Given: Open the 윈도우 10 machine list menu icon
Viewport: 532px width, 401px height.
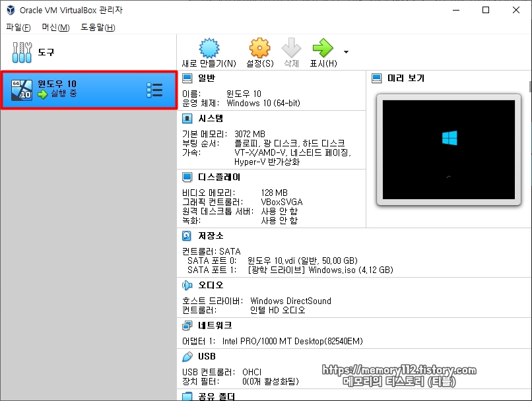Looking at the screenshot, I should 154,90.
